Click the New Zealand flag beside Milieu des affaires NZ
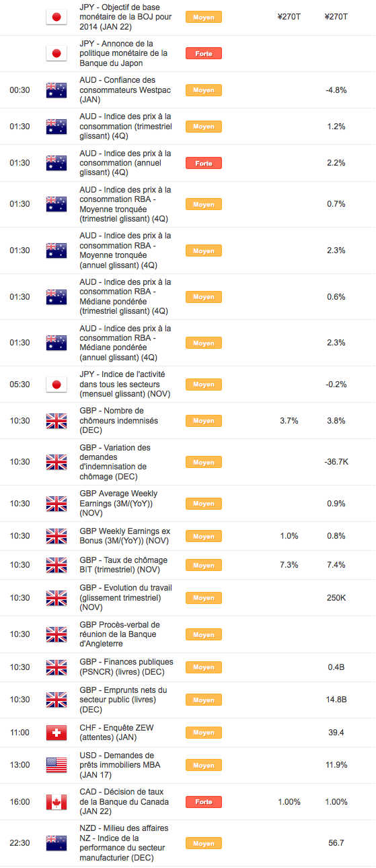Screen dimensions: 376x868 point(56,843)
